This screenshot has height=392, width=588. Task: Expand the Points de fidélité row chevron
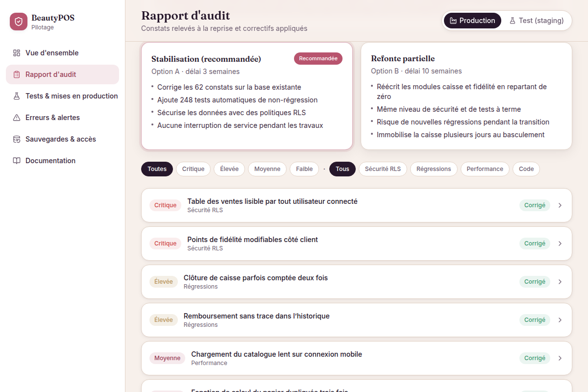click(x=560, y=244)
